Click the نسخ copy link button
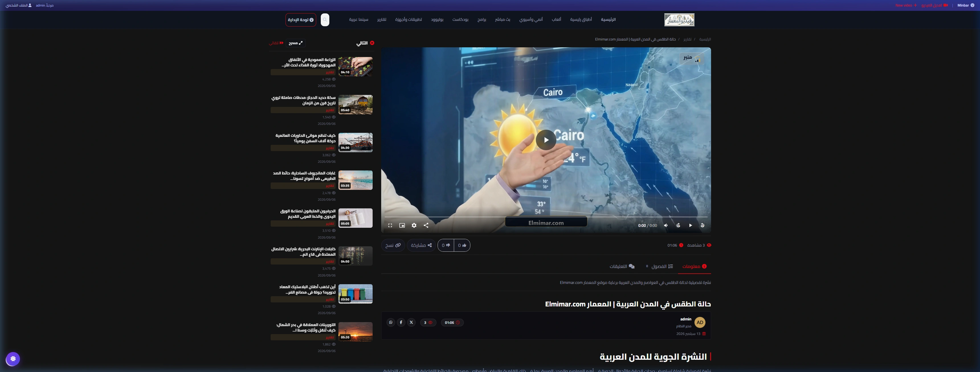Image resolution: width=980 pixels, height=372 pixels. coord(393,245)
